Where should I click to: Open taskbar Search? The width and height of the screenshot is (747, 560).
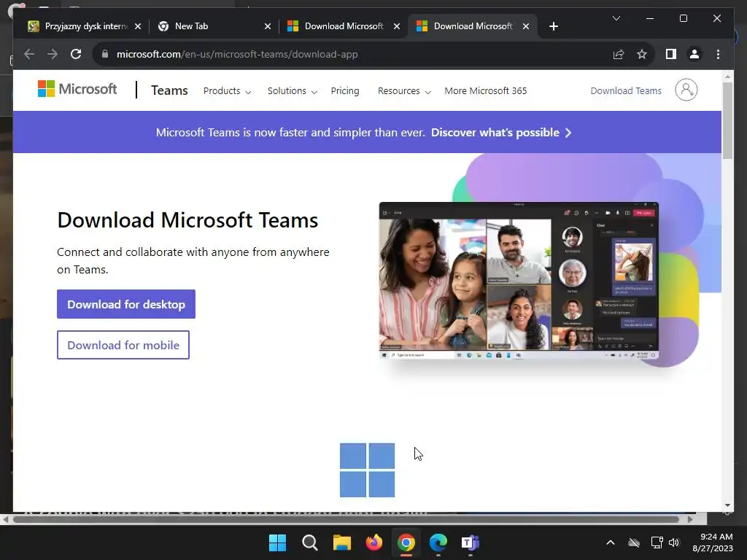click(x=309, y=542)
